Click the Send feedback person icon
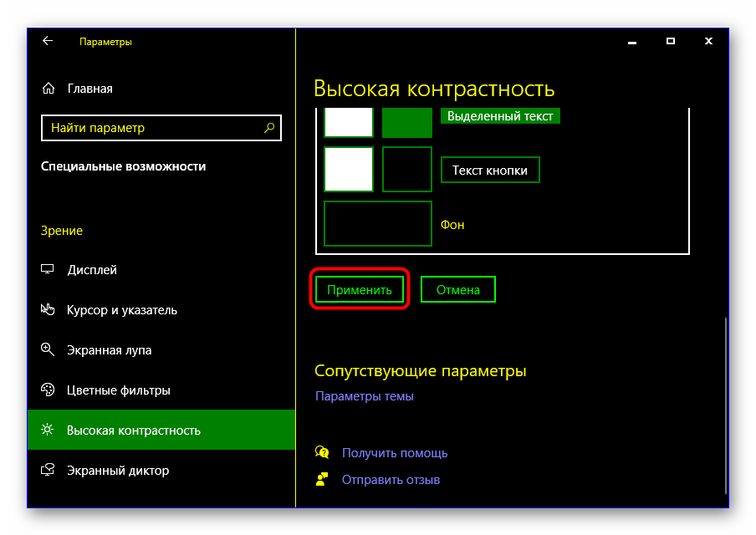Viewport: 756px width, 535px height. [x=322, y=479]
